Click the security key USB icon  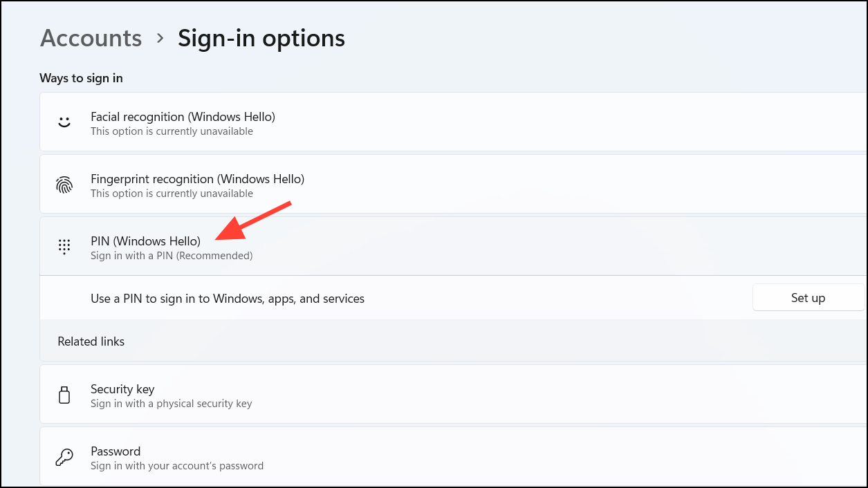64,395
